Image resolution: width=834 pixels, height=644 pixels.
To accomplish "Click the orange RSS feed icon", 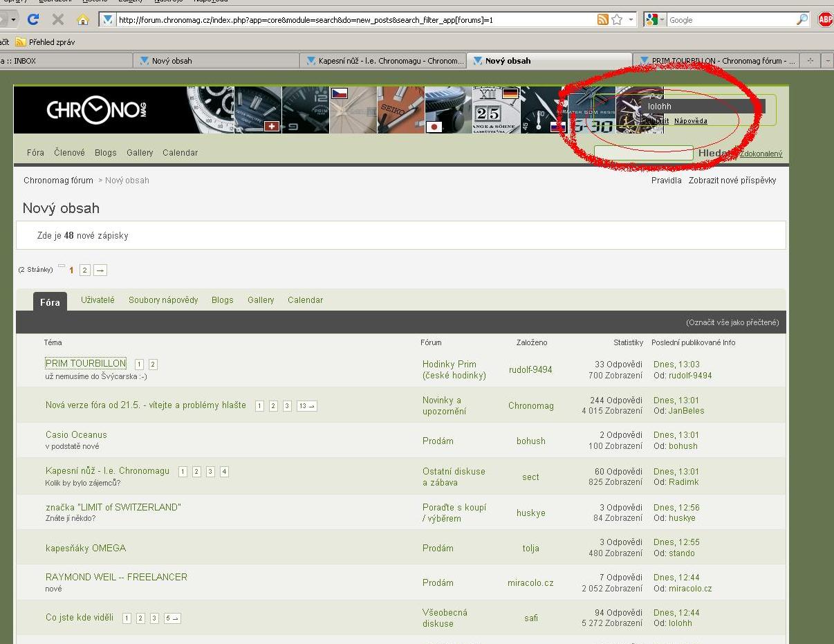I will 603,20.
